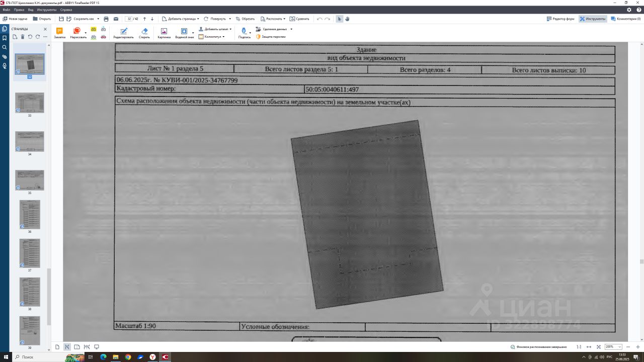Select the strikethrough text tool
The image size is (644, 362).
[104, 37]
